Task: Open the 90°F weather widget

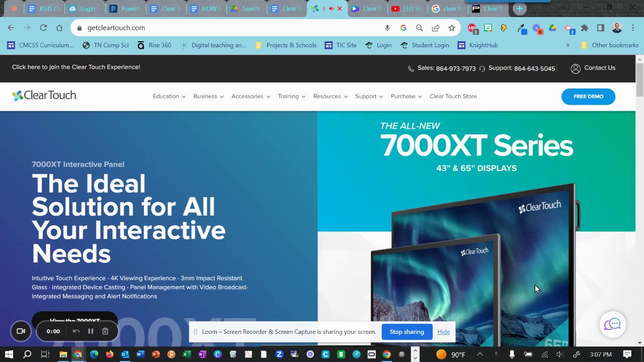Action: coord(450,354)
